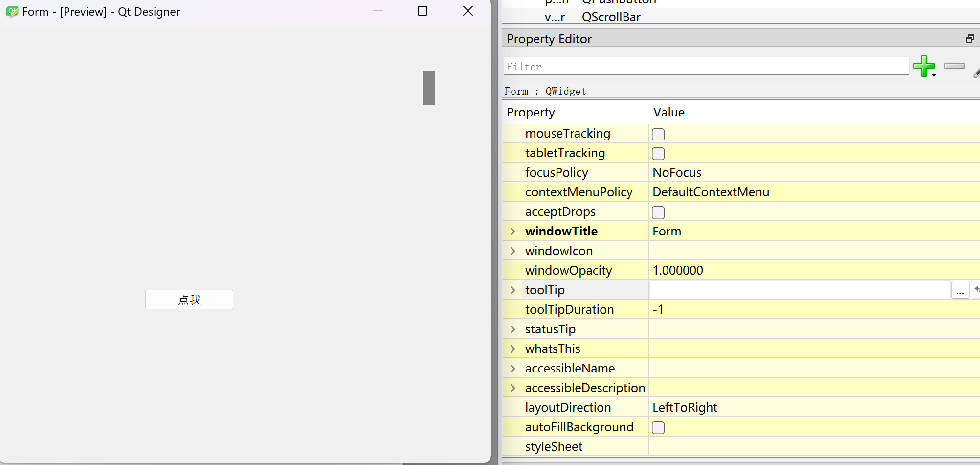Select the styleSheet property row

(741, 447)
